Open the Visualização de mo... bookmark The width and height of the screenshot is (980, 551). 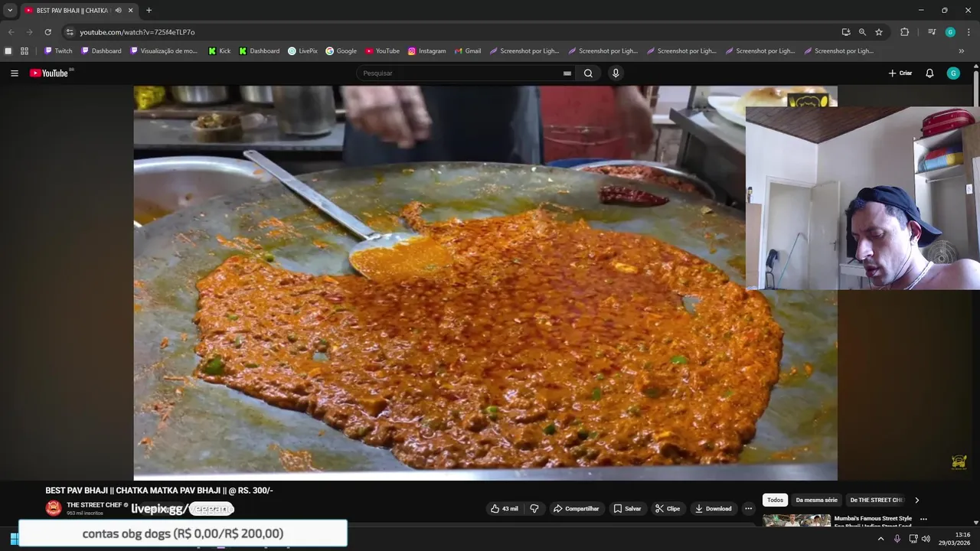[x=164, y=51]
